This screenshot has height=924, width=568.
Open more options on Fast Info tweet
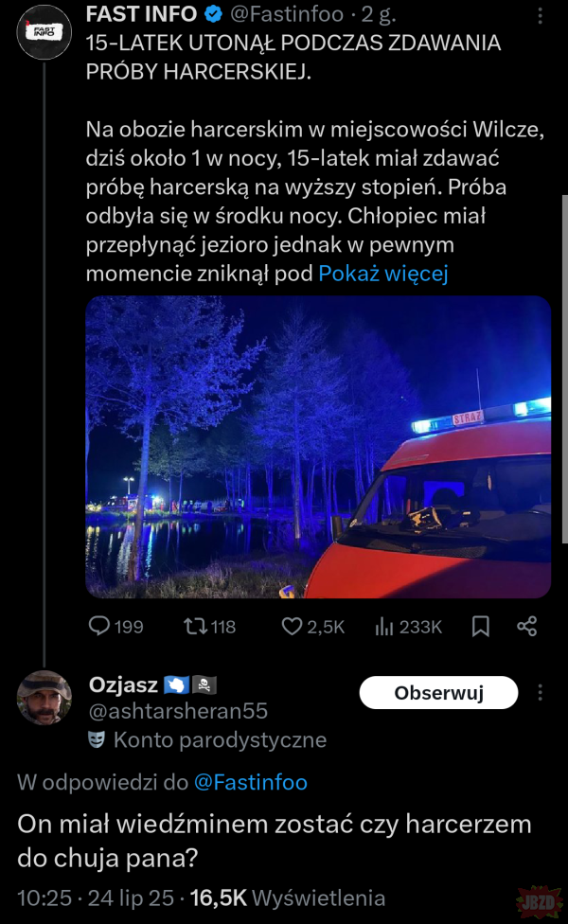point(540,16)
